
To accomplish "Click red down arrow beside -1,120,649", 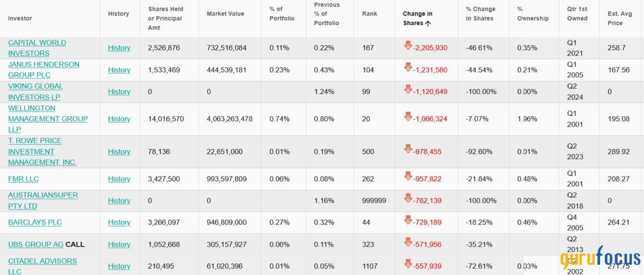I will (x=408, y=91).
